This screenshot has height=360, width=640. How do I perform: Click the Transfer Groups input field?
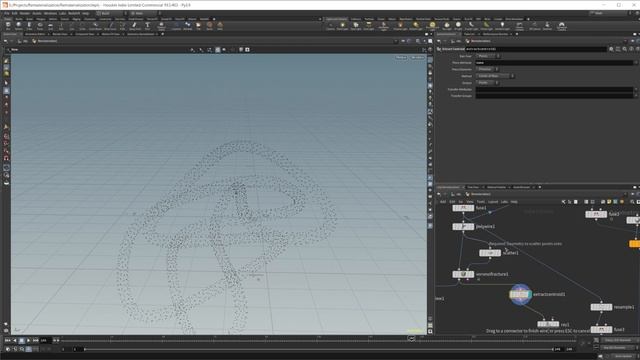click(554, 96)
